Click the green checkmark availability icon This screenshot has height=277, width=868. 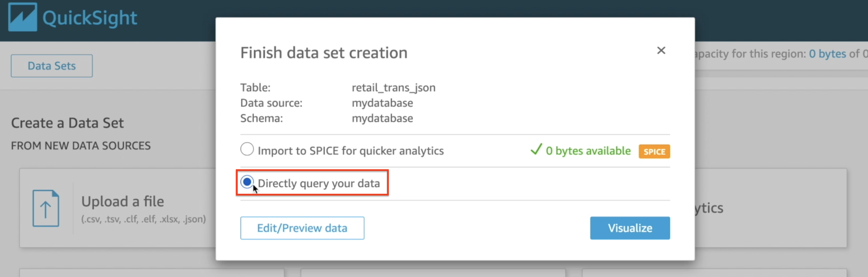[536, 149]
